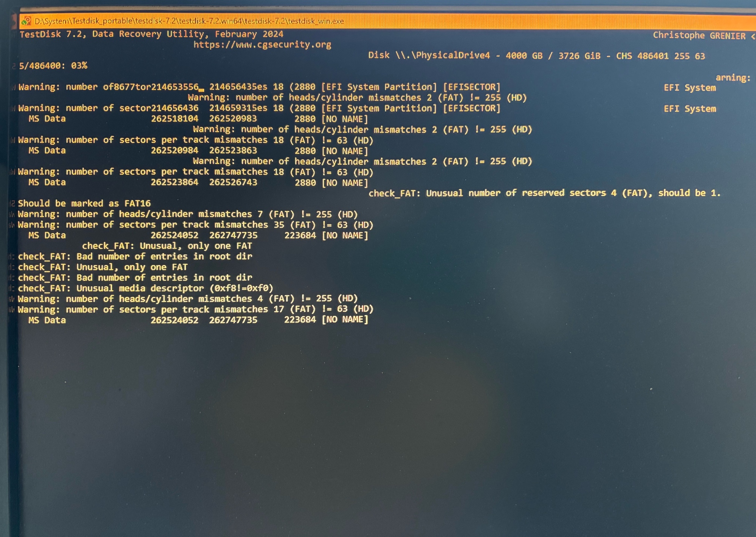The width and height of the screenshot is (756, 537).
Task: Click the sectors per track mismatches 17 warning
Action: [x=195, y=309]
